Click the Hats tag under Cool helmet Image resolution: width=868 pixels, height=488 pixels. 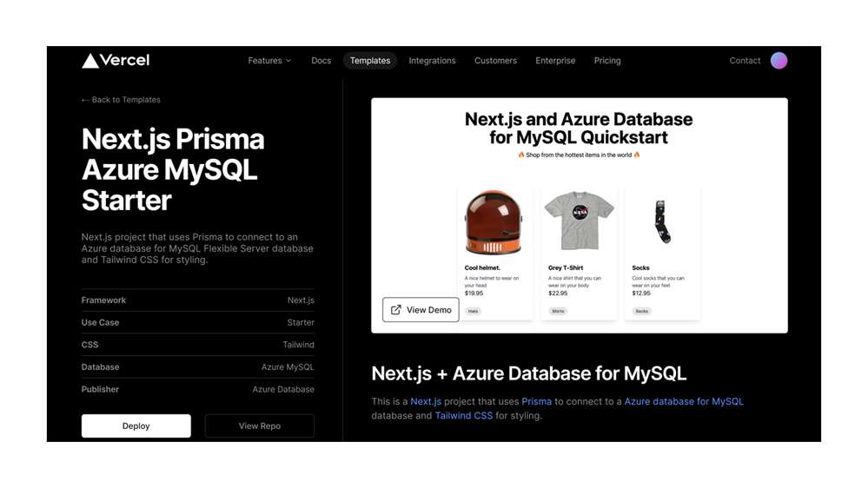coord(473,311)
